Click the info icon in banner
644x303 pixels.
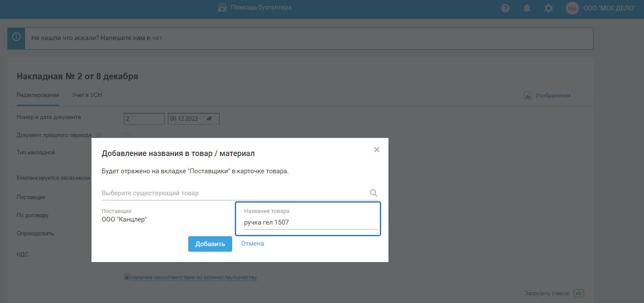(16, 37)
